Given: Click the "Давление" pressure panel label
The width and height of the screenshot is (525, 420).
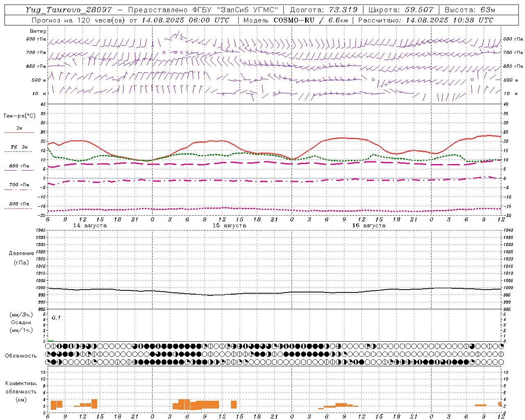Looking at the screenshot, I should pos(21,253).
